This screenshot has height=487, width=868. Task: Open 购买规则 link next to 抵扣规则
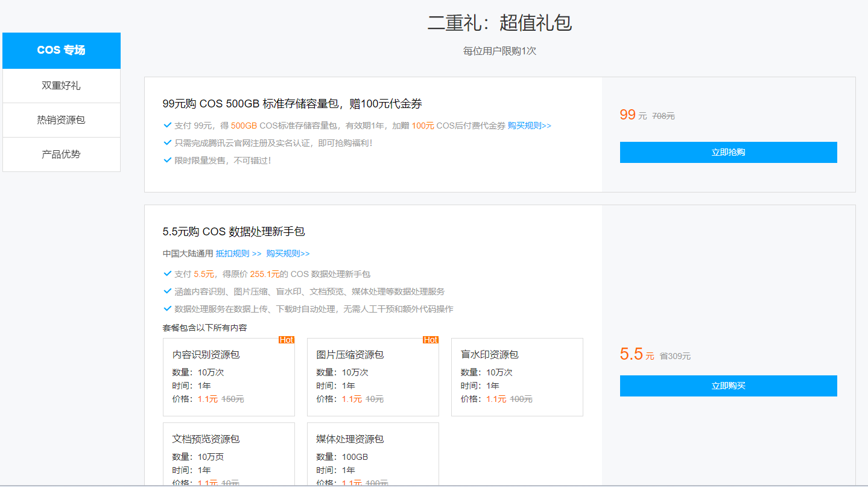tap(288, 253)
